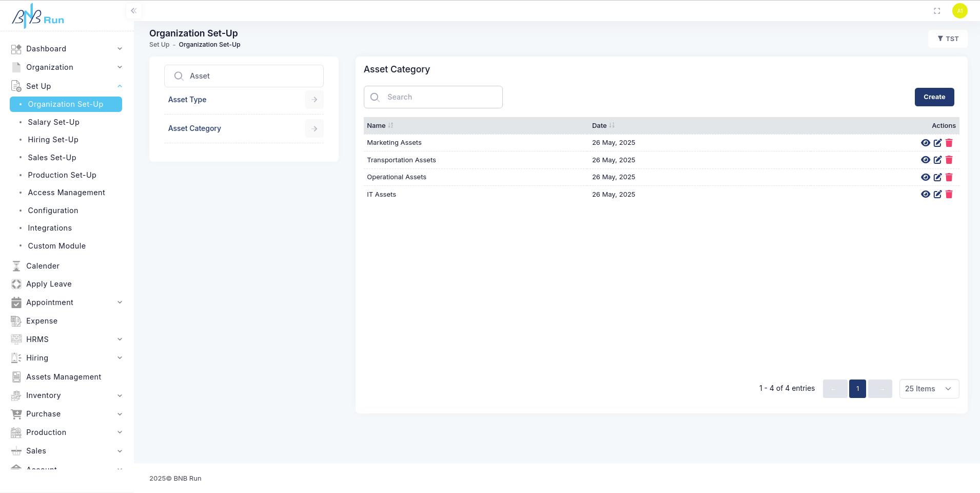Edit the IT Assets entry
This screenshot has width=980, height=493.
tap(937, 195)
